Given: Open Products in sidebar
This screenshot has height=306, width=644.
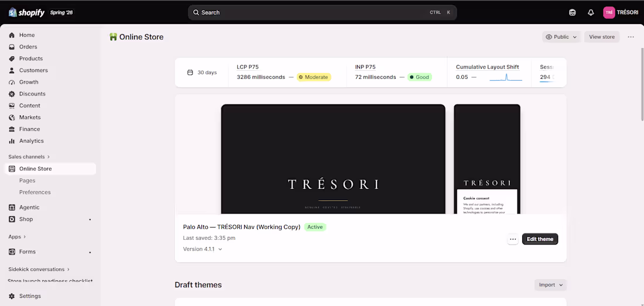Looking at the screenshot, I should (50, 59).
